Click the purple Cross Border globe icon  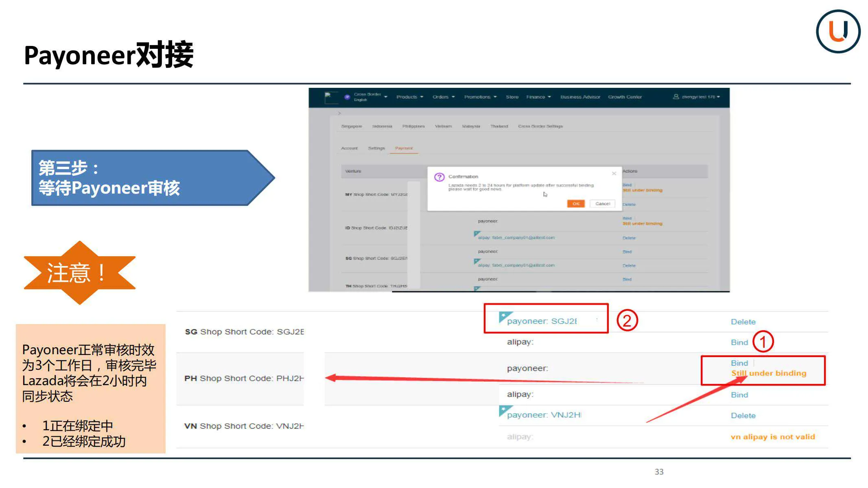pyautogui.click(x=347, y=97)
